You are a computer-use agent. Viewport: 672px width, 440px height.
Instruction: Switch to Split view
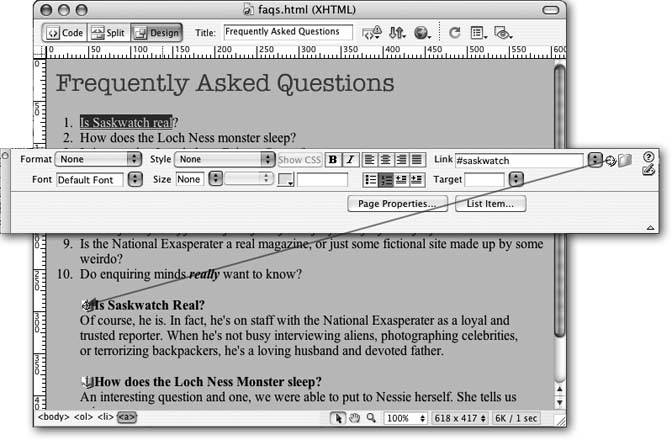109,33
